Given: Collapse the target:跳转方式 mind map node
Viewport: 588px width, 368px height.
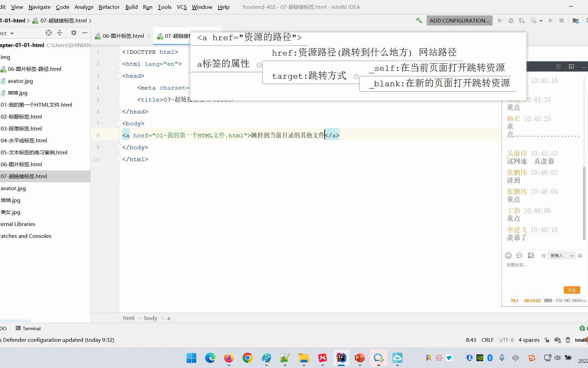Looking at the screenshot, I should 356,77.
